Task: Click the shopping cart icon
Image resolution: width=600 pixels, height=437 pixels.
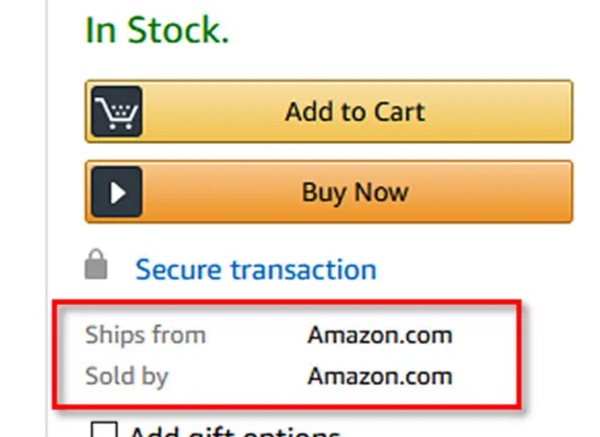Action: point(117,113)
